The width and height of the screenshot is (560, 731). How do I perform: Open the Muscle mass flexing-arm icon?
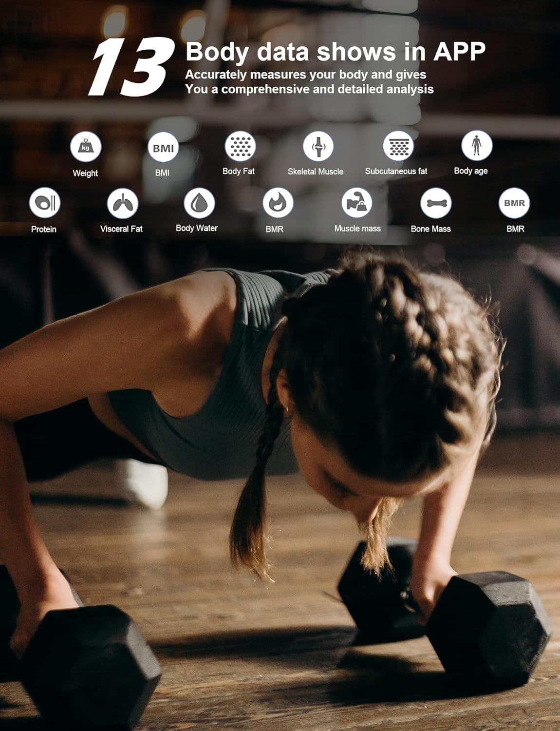[x=356, y=203]
